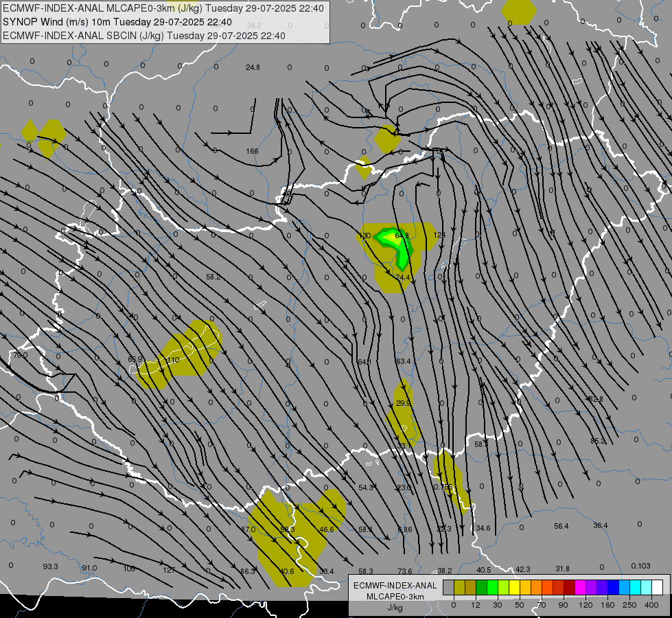Select the white swatch in the legend
The height and width of the screenshot is (618, 672).
point(657,587)
